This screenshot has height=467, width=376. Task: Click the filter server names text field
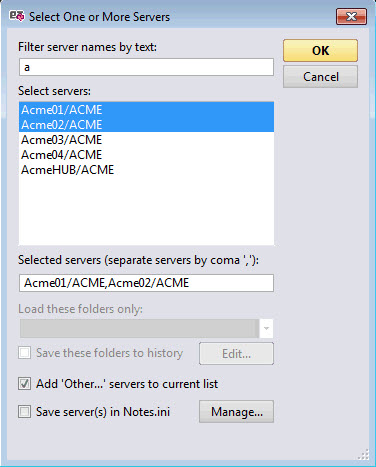point(146,67)
